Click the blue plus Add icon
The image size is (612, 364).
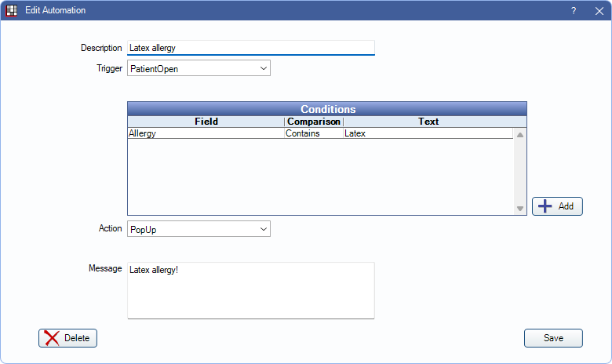click(x=545, y=206)
